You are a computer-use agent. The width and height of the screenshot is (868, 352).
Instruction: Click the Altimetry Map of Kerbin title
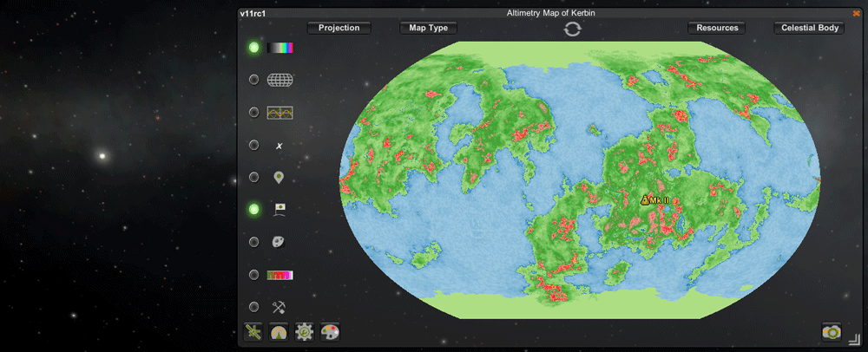point(551,13)
